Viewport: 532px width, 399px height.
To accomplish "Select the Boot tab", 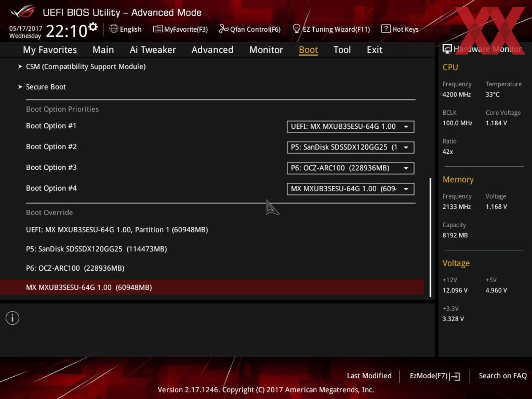I will pos(308,50).
